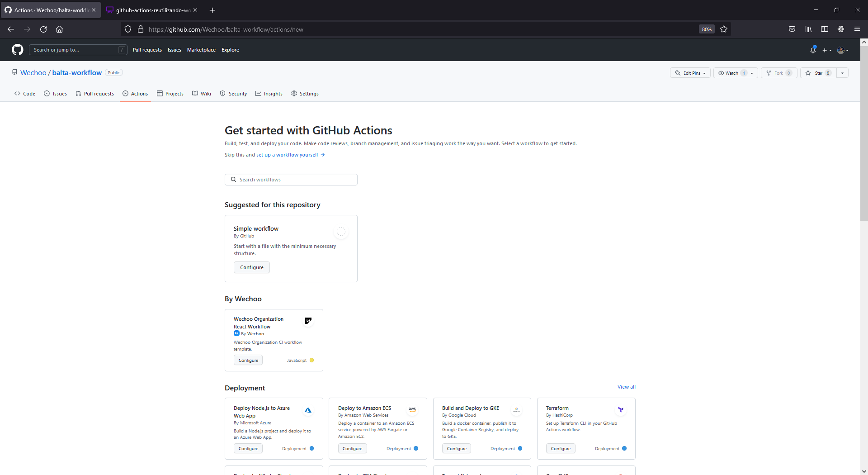
Task: Open Pull requests in the top header
Action: [x=147, y=50]
